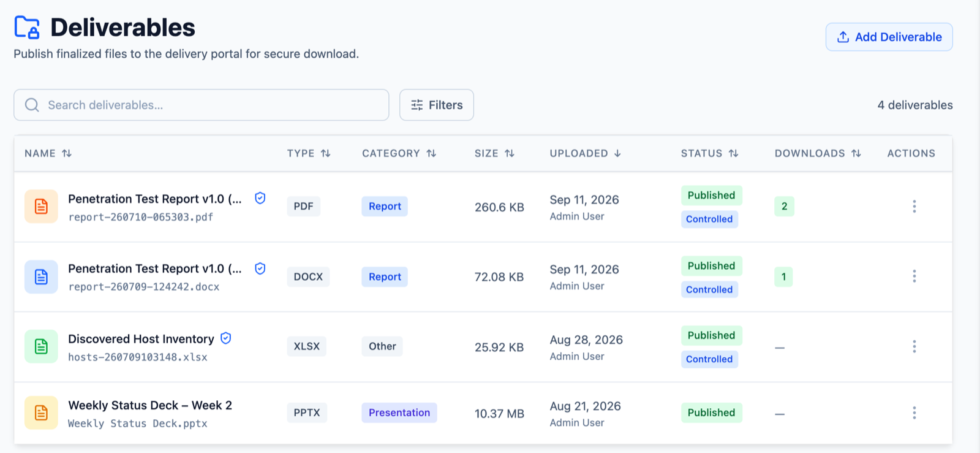Image resolution: width=980 pixels, height=453 pixels.
Task: Click the download count badge showing 1
Action: pyautogui.click(x=783, y=276)
